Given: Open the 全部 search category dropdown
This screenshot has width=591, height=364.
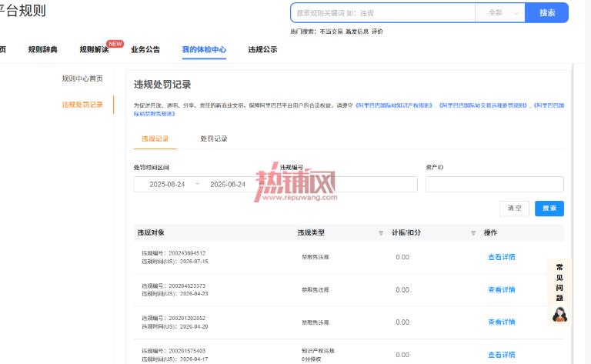Looking at the screenshot, I should 500,13.
